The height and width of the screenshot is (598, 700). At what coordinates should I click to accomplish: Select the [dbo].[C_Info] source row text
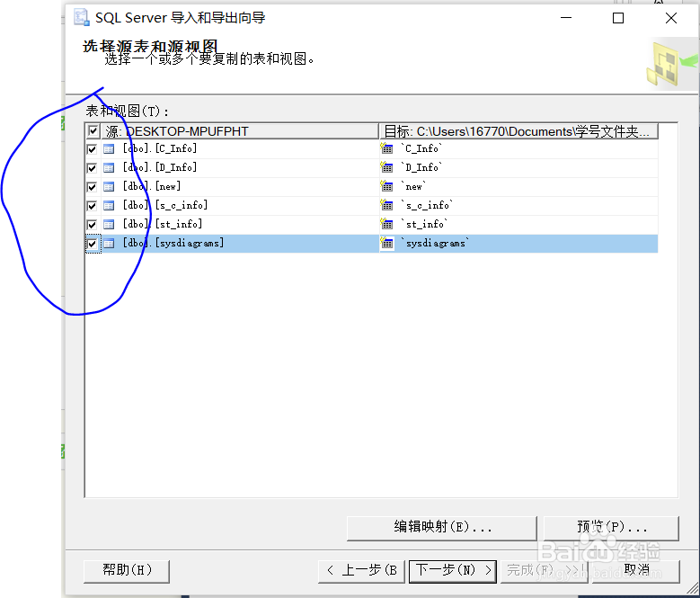[x=159, y=148]
